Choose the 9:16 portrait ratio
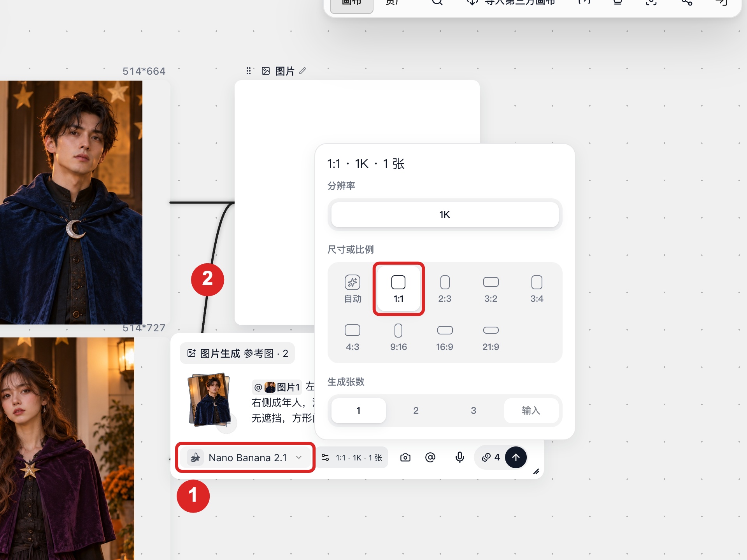Image resolution: width=747 pixels, height=560 pixels. 398,337
